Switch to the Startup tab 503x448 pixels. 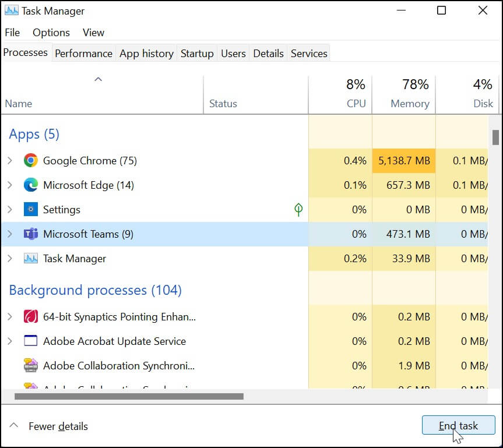(197, 53)
